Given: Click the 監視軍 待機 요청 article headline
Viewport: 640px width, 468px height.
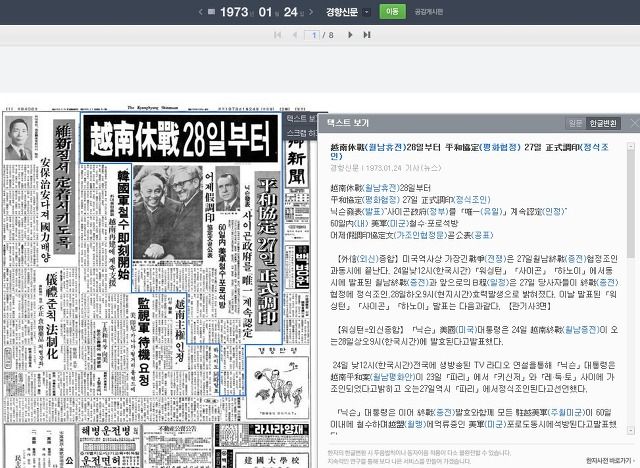Looking at the screenshot, I should pos(144,341).
